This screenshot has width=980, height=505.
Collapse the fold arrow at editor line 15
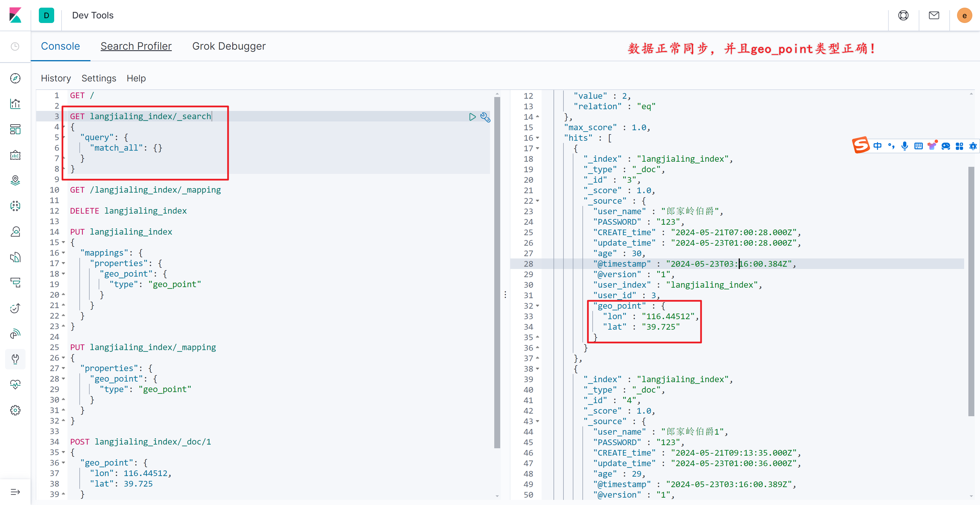pyautogui.click(x=64, y=242)
